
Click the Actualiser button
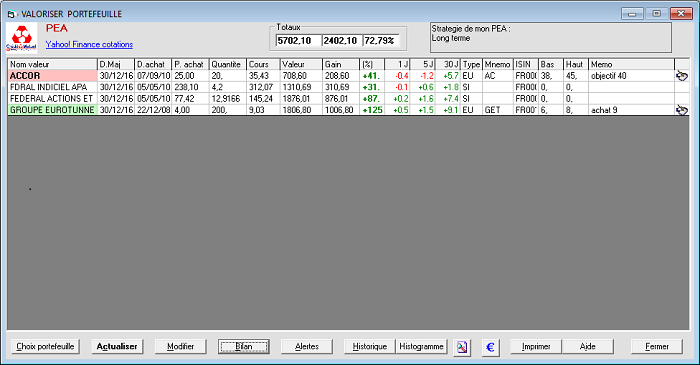point(117,346)
